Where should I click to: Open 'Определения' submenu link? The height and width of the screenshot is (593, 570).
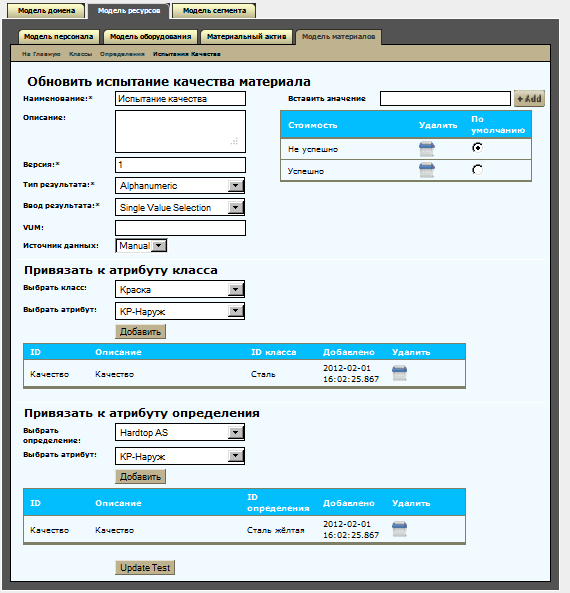coord(122,54)
